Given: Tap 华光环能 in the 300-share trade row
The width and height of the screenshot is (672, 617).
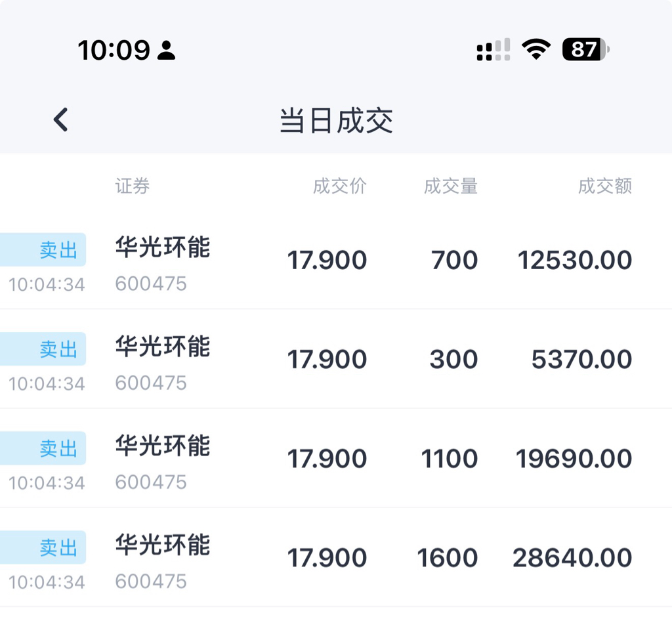Looking at the screenshot, I should point(163,347).
